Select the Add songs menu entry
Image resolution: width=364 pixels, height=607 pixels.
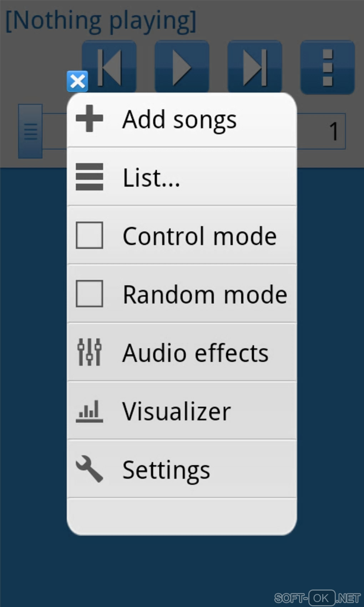pyautogui.click(x=180, y=119)
